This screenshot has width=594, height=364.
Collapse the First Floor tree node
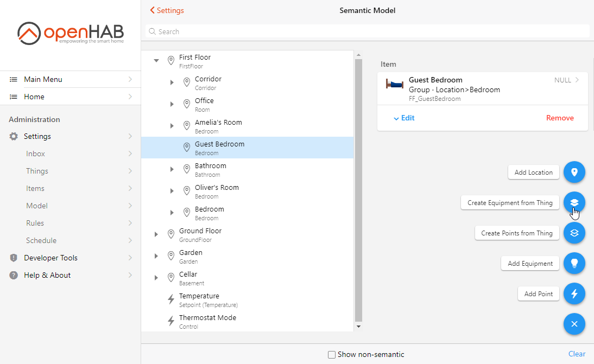pyautogui.click(x=156, y=61)
